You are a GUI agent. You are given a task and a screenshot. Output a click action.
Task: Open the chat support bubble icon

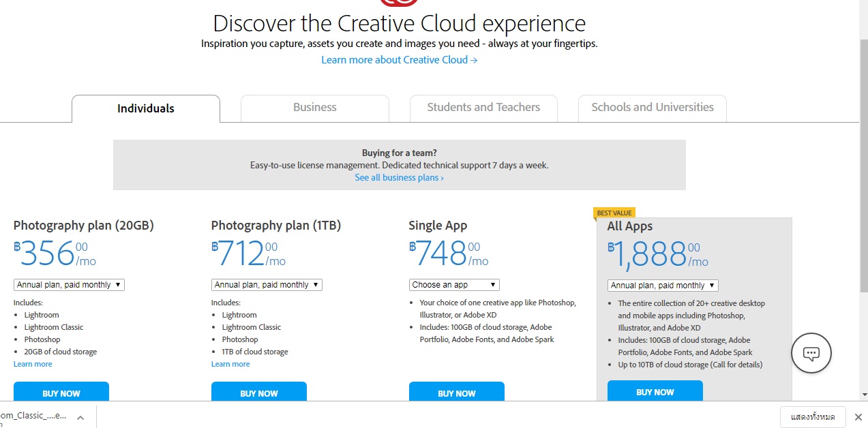click(811, 353)
